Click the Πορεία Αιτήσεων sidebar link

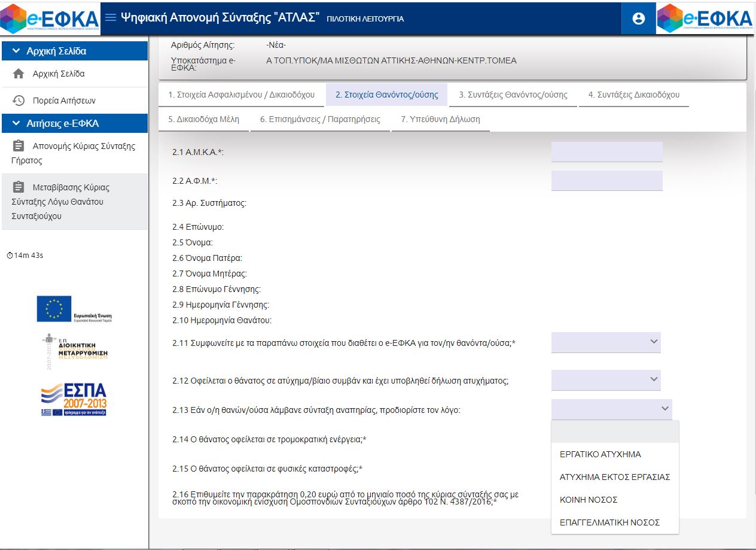tap(64, 101)
